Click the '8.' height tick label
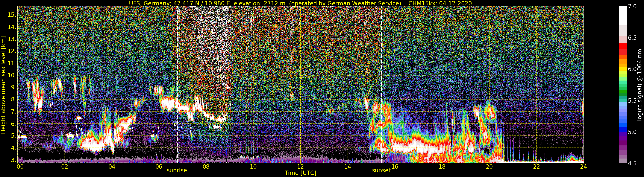This screenshot has width=644, height=177. [14, 99]
